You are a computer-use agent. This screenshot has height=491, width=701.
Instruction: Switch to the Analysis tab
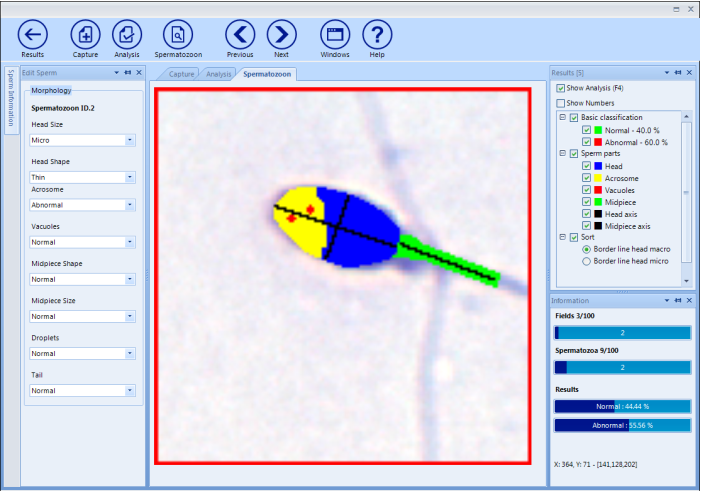pos(219,74)
